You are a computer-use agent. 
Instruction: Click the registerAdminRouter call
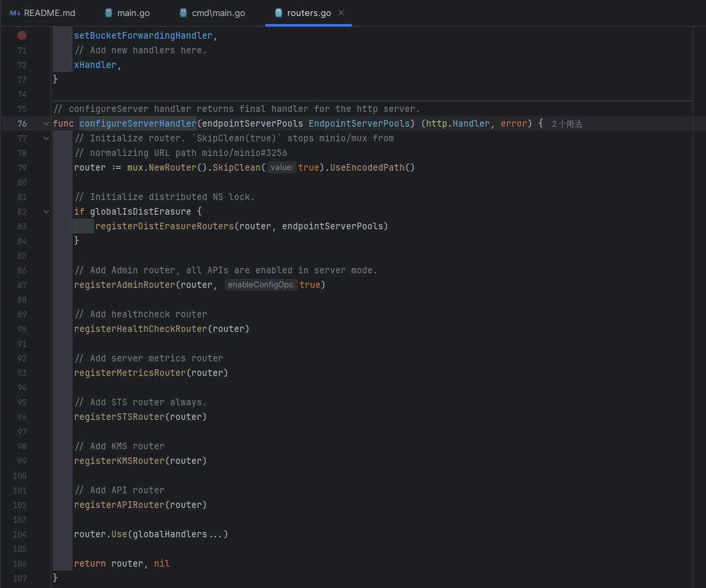125,285
